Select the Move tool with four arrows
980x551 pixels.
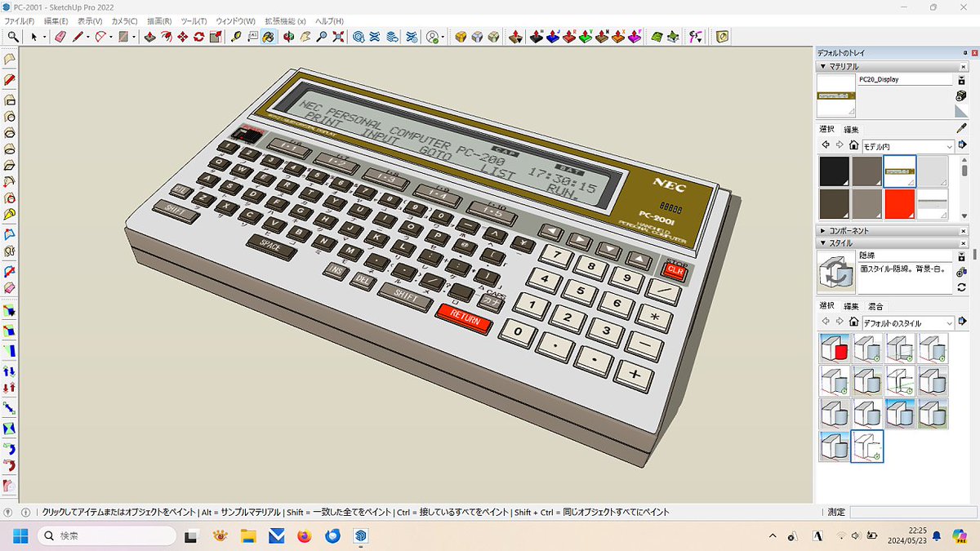coord(183,37)
